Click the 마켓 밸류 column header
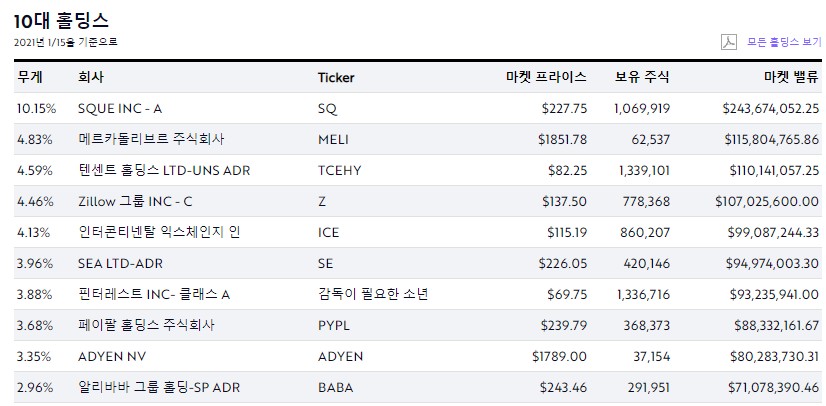826x406 pixels. coord(791,77)
